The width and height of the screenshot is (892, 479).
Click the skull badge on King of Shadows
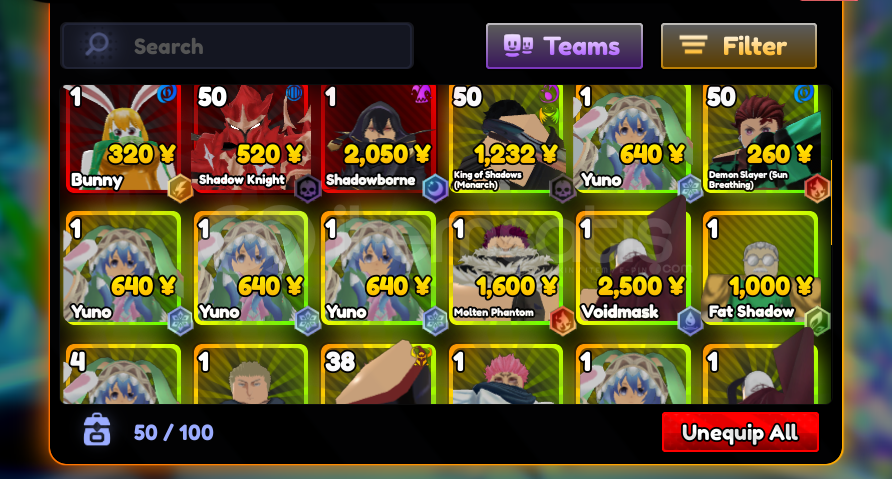pos(562,189)
